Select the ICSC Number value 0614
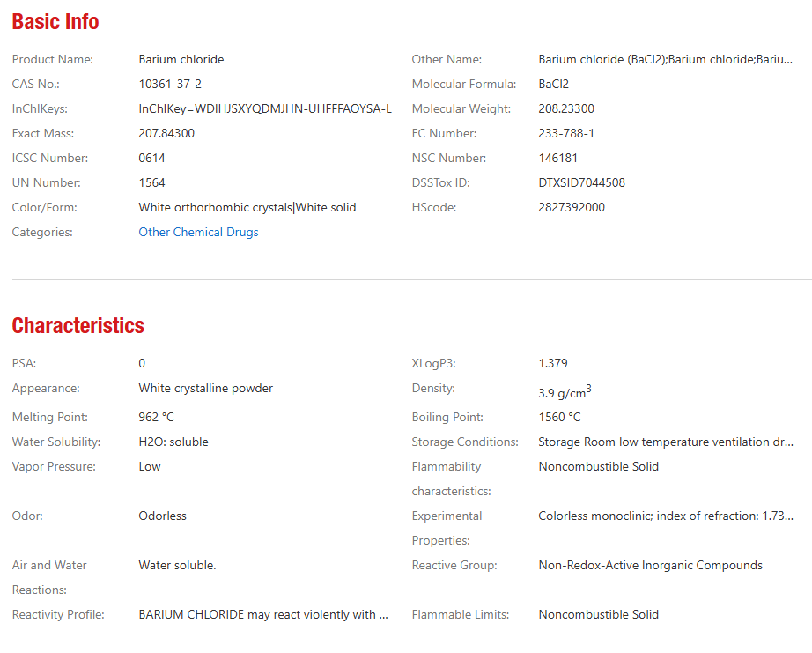The width and height of the screenshot is (812, 653). coord(151,158)
